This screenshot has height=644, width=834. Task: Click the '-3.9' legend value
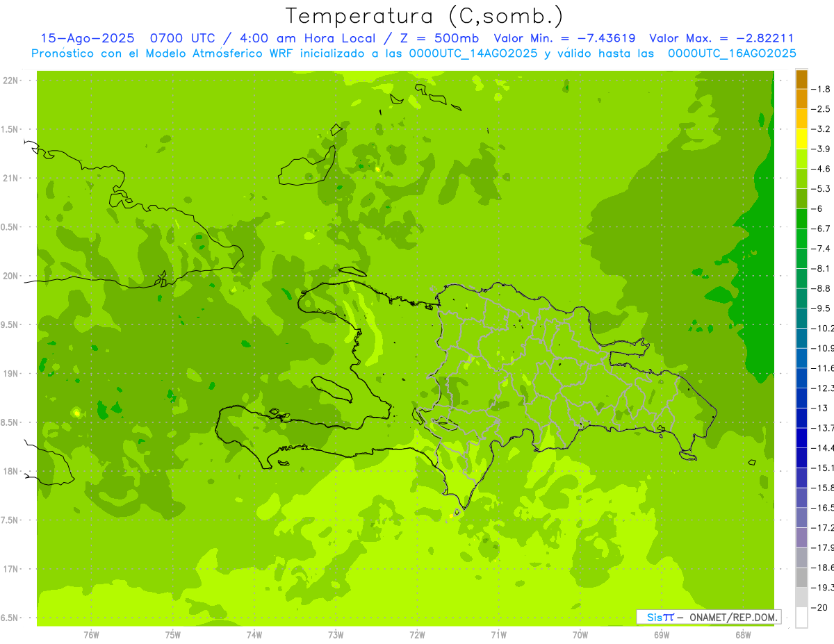(822, 149)
